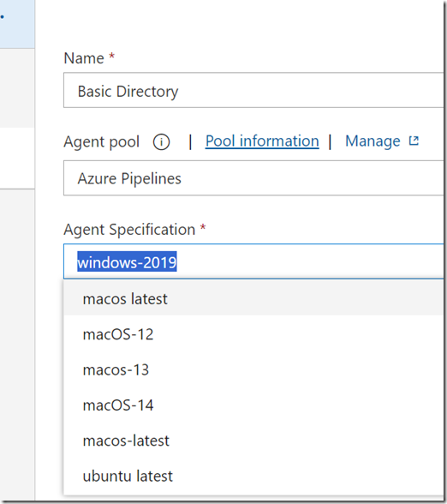The width and height of the screenshot is (447, 504).
Task: Click the Agent pool label
Action: [101, 142]
